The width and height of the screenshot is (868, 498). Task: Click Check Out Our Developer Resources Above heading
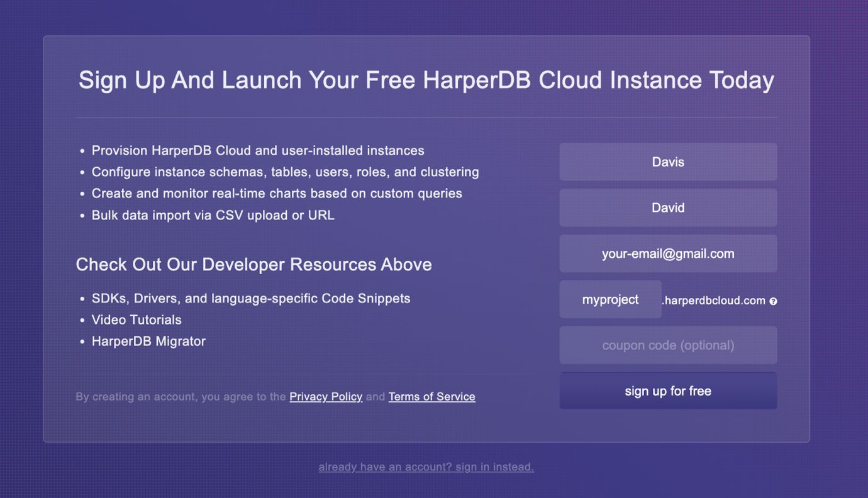point(253,264)
